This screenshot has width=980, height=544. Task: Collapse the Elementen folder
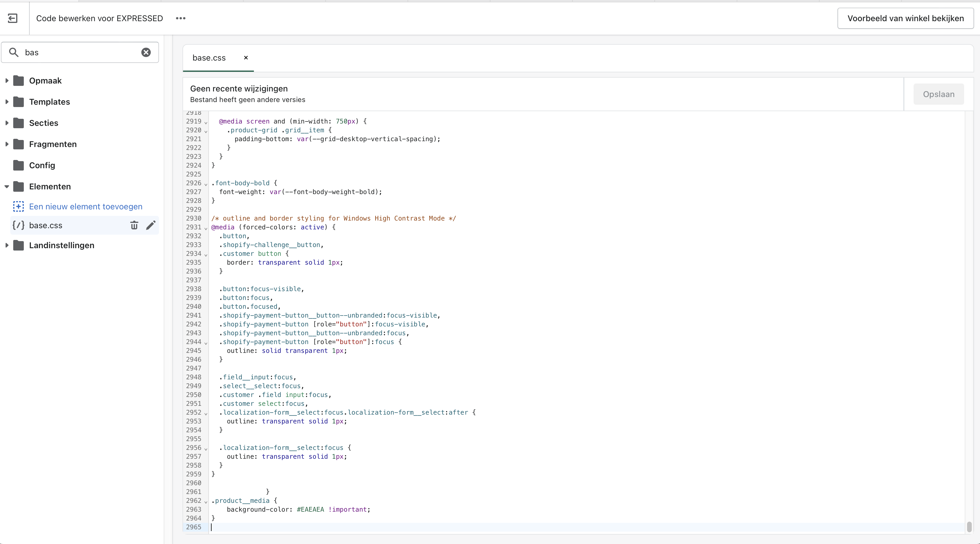pyautogui.click(x=7, y=186)
